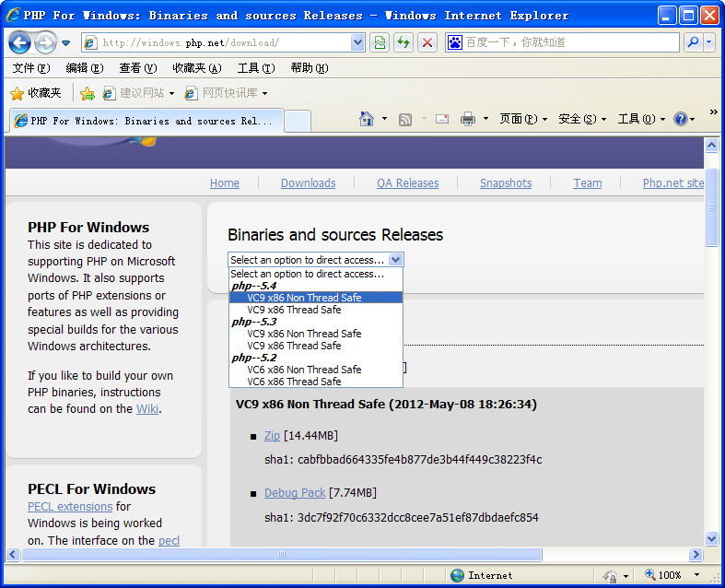Viewport: 725px width, 588px height.
Task: Open the 安全(S) safety menu
Action: tap(582, 120)
